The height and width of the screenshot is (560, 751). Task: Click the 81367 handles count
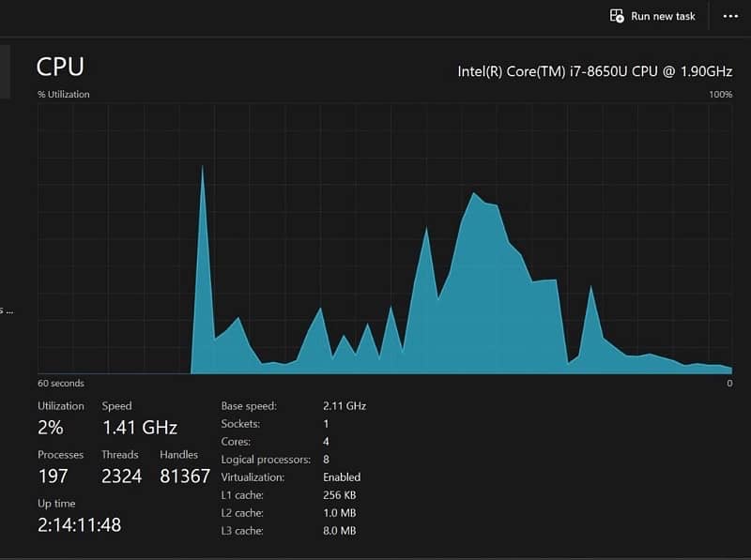pos(183,477)
